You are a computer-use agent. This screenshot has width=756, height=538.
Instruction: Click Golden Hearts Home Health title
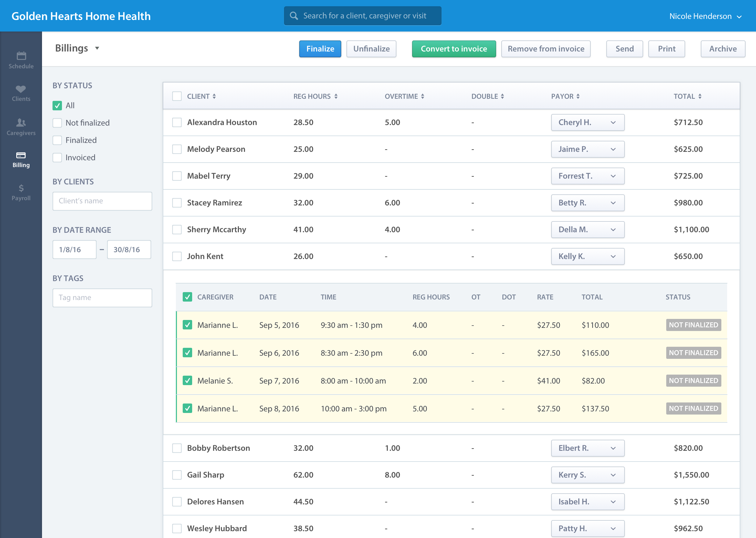pos(81,16)
